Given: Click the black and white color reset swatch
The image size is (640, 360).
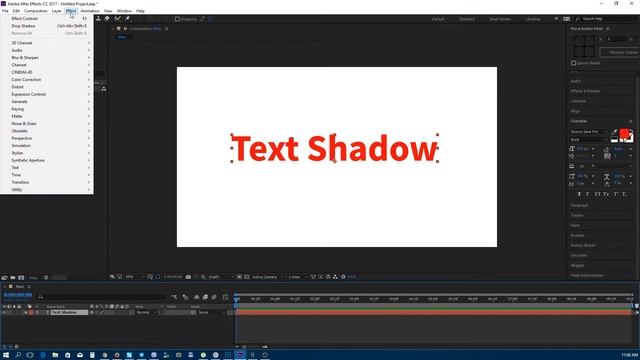Looking at the screenshot, I should click(614, 140).
